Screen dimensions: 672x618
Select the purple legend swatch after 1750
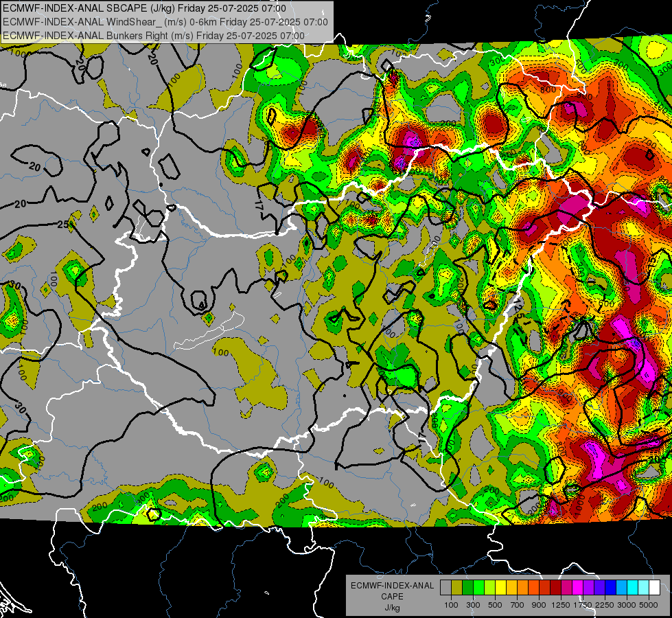pos(588,588)
